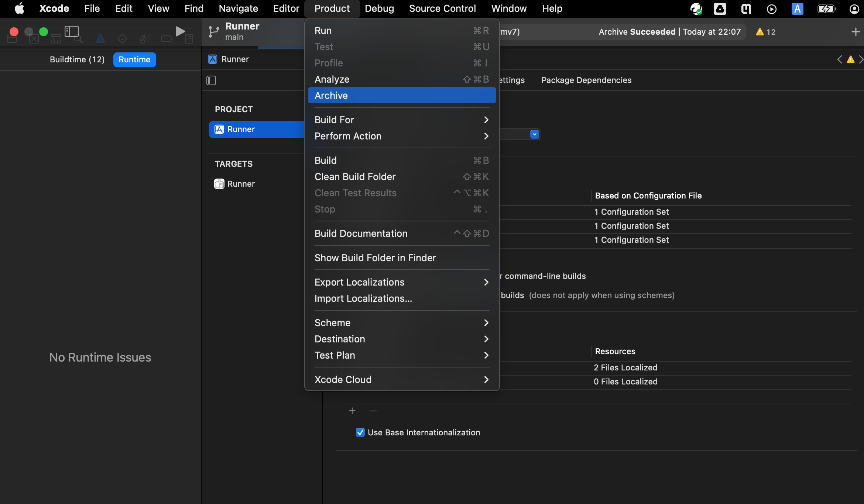Expand the Build For submenu
The width and height of the screenshot is (864, 504).
tap(402, 120)
